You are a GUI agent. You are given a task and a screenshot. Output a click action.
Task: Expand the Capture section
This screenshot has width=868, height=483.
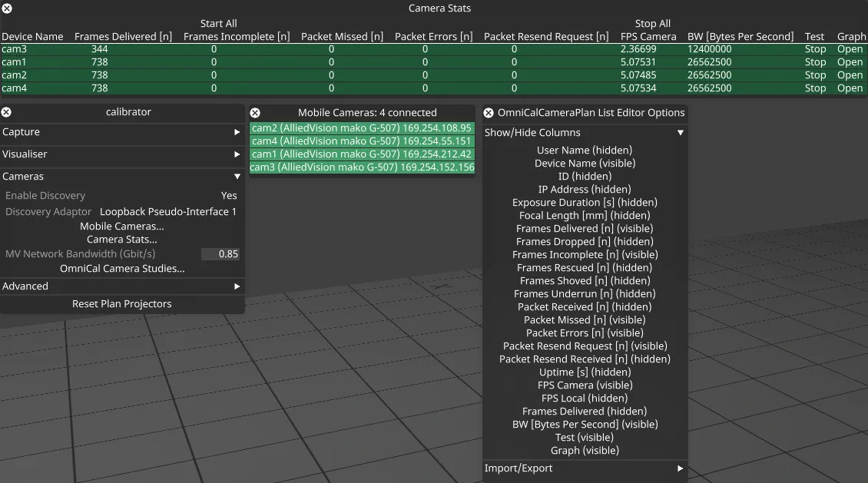[x=122, y=132]
